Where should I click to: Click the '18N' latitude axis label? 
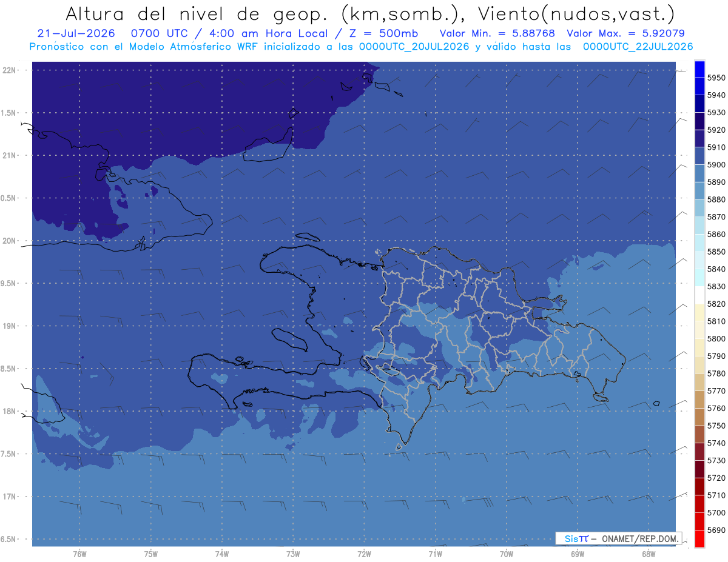tap(10, 411)
